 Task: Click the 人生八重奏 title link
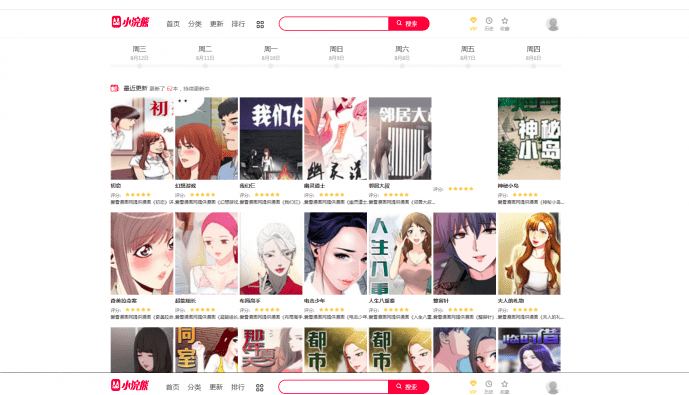coord(382,301)
